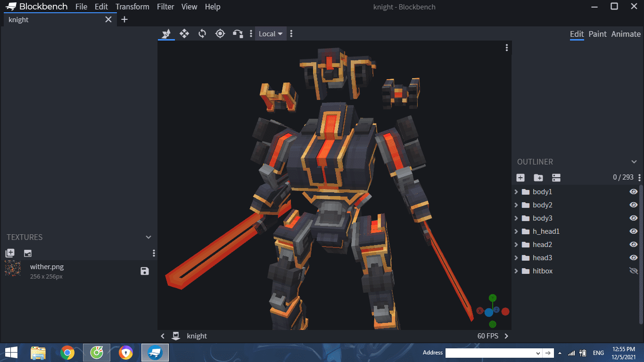644x362 pixels.
Task: Toggle visibility of head3 group
Action: (633, 258)
